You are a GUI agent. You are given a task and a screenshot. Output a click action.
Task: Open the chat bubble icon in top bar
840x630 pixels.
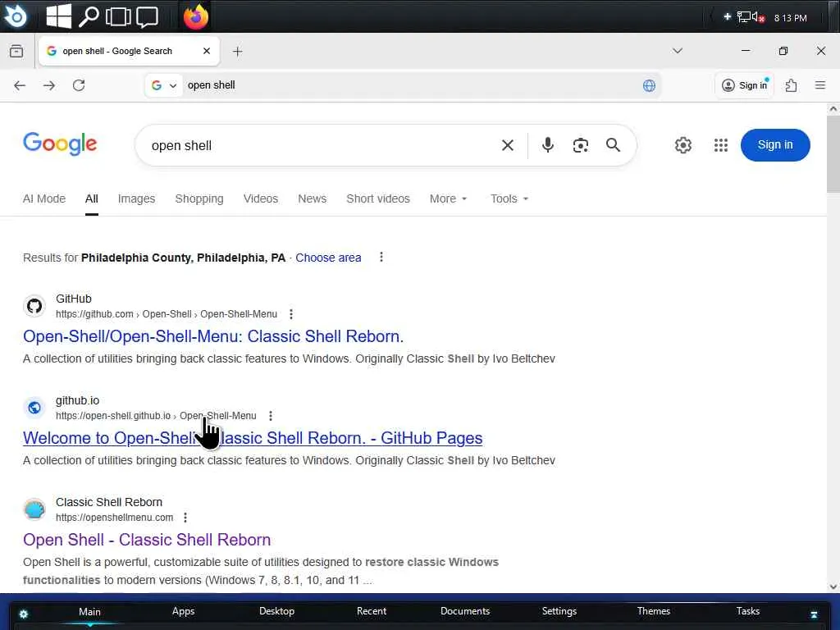pos(147,17)
